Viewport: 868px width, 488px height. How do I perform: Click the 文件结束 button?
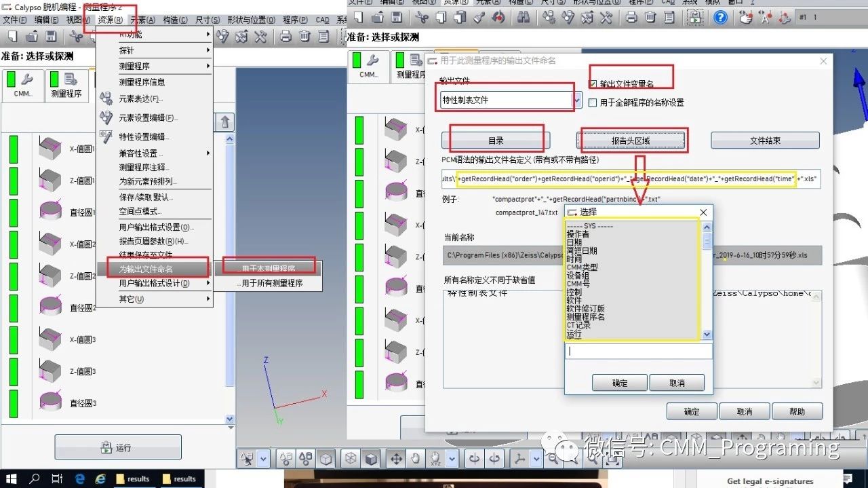pyautogui.click(x=765, y=140)
